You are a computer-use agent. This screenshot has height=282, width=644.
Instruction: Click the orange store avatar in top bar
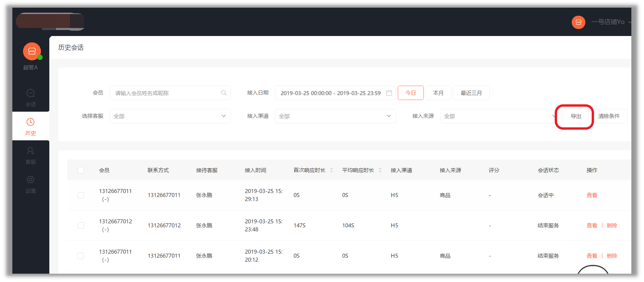pyautogui.click(x=578, y=22)
